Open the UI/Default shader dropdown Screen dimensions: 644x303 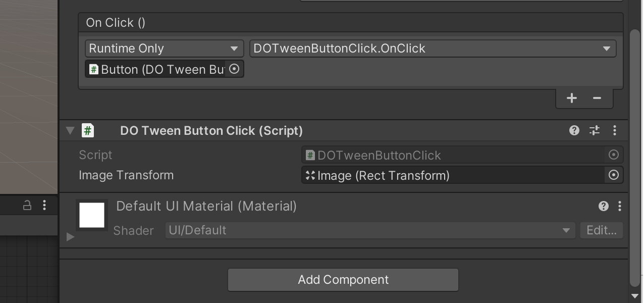pyautogui.click(x=370, y=230)
